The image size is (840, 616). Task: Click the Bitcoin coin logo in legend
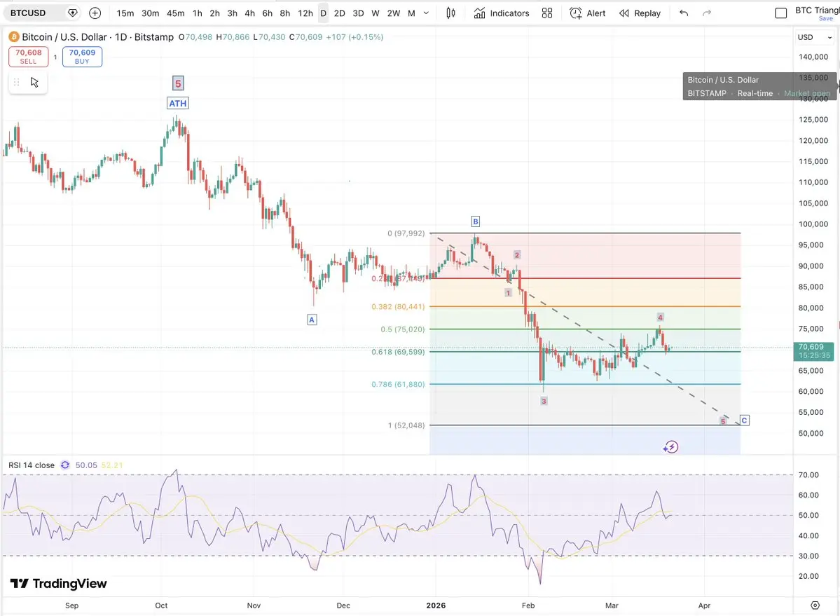[x=13, y=37]
